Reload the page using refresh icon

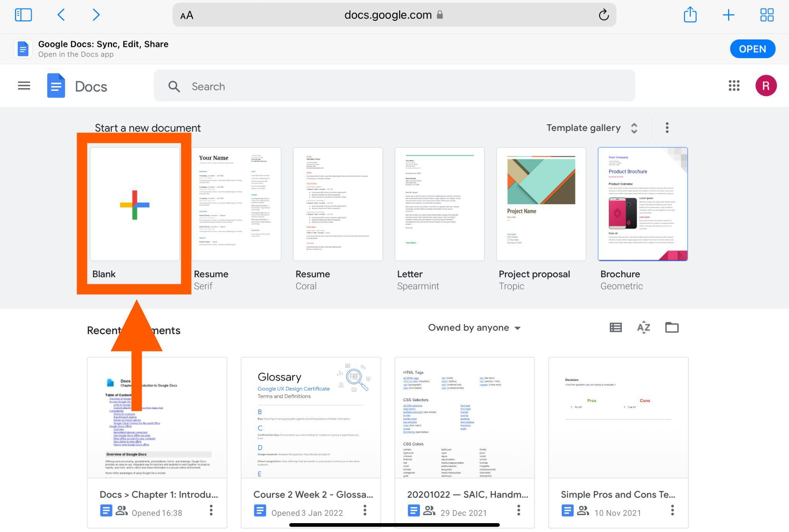pyautogui.click(x=604, y=15)
